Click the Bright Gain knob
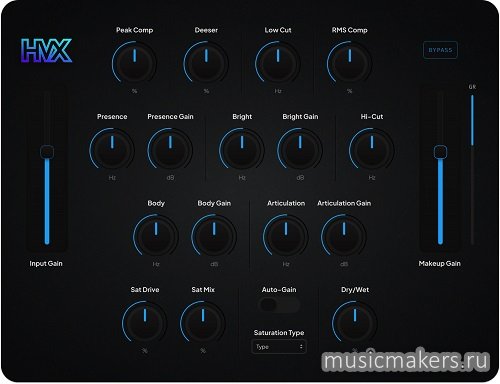Viewport: 500px width, 384px height. [x=300, y=149]
